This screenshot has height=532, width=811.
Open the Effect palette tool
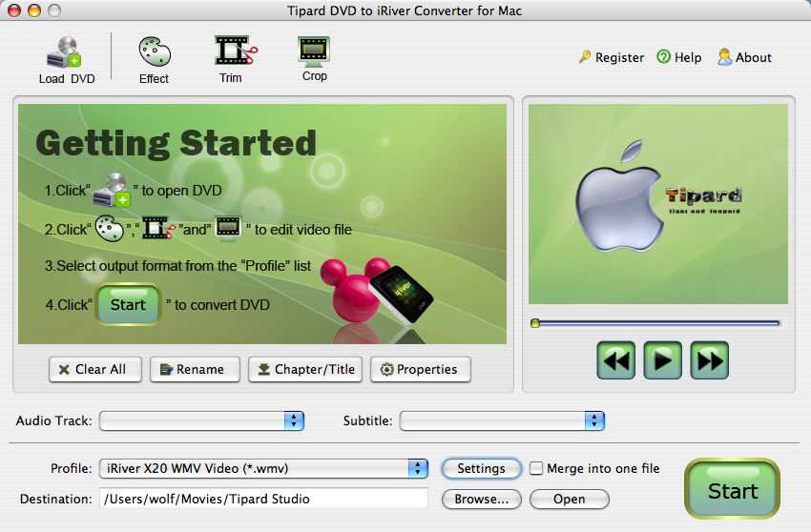pos(155,59)
